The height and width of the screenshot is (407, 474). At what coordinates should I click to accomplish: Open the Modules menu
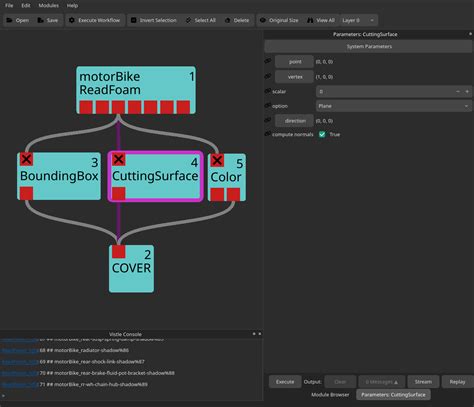coord(49,5)
